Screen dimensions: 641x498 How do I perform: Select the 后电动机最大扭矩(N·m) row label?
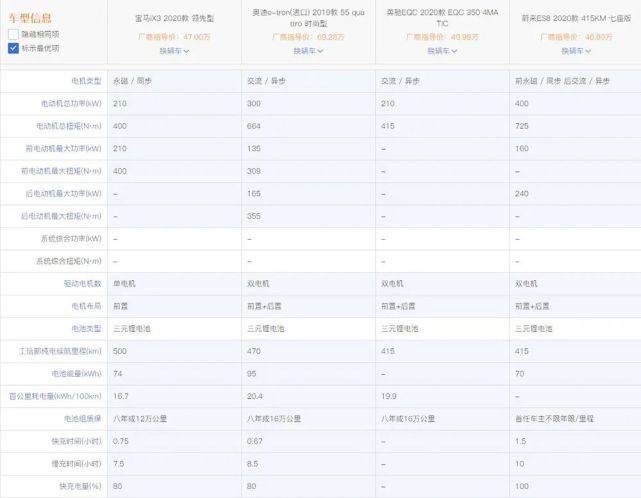pos(61,216)
